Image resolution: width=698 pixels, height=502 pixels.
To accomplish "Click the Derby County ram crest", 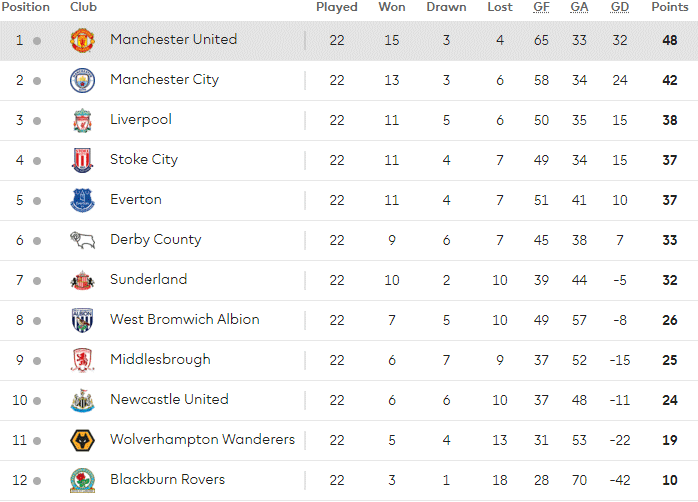I will (x=82, y=240).
